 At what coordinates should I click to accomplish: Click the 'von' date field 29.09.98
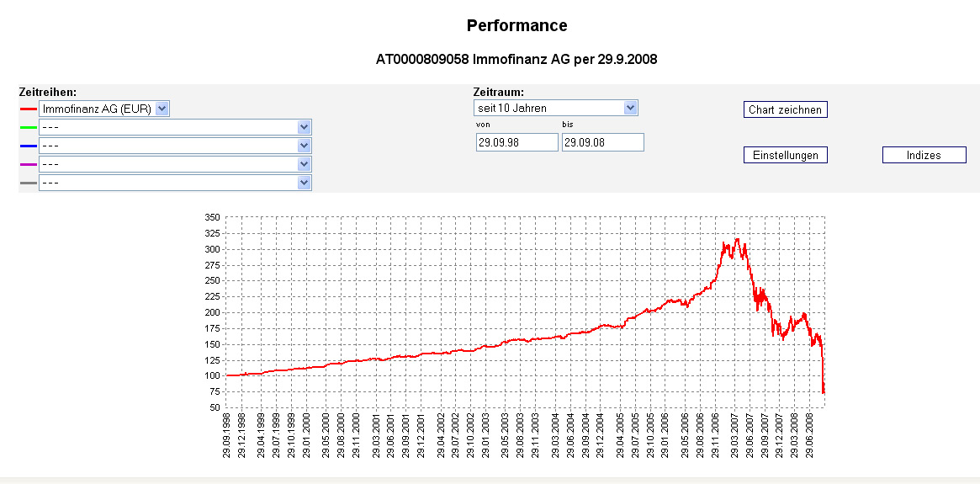[x=516, y=142]
